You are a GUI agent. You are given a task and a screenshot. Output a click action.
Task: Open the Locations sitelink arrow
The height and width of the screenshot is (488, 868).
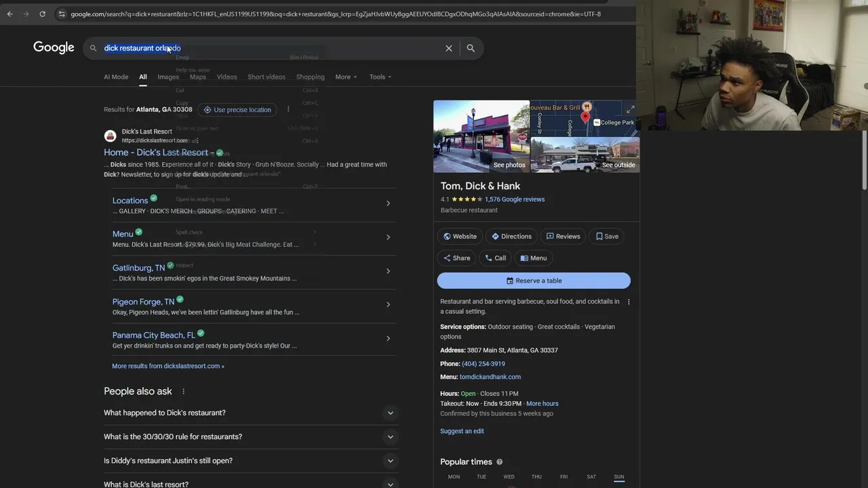coord(388,203)
